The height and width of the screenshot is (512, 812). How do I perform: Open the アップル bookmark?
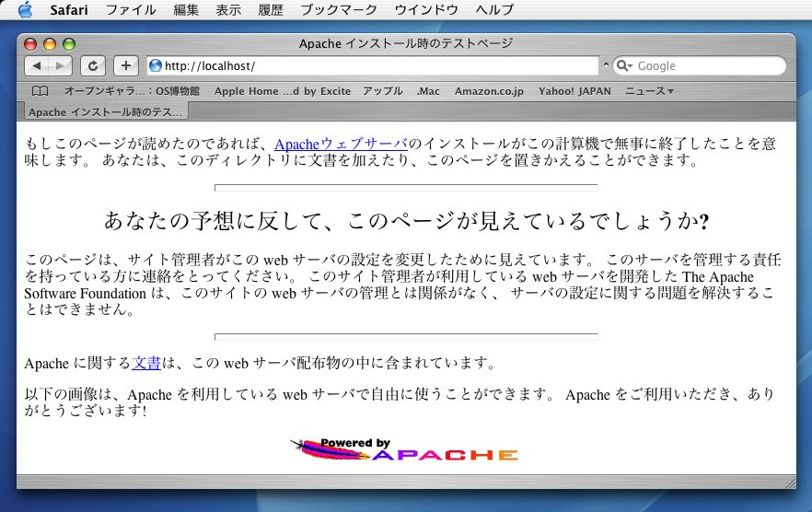383,91
